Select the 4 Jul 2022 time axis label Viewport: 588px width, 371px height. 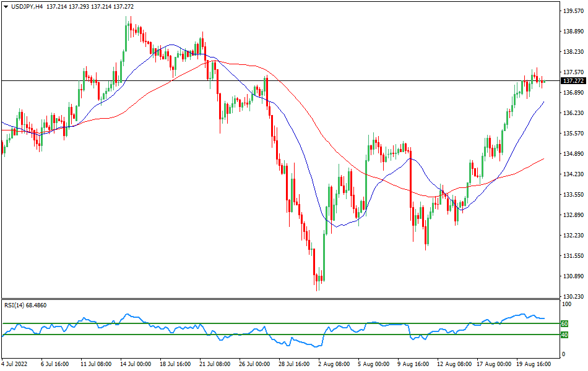(x=14, y=365)
